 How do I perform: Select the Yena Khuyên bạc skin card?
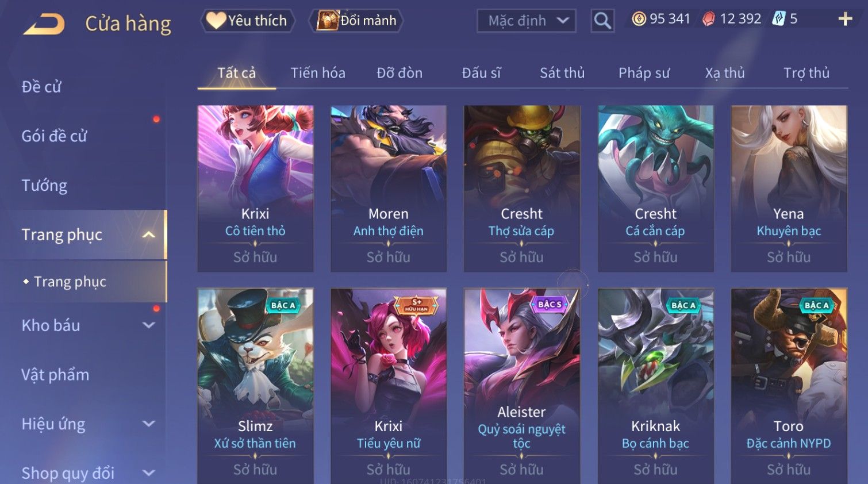[789, 189]
